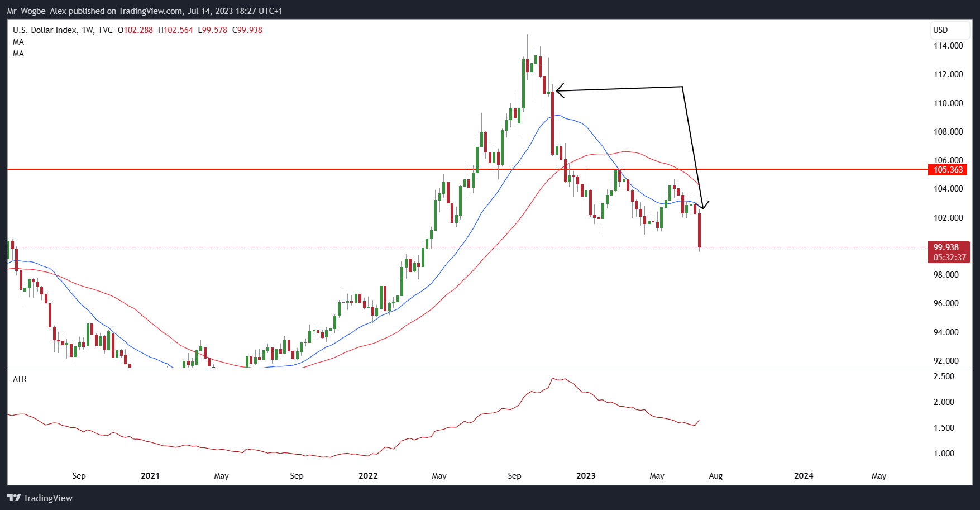Click the ATR scale value 1.000
The width and height of the screenshot is (980, 510).
click(944, 454)
